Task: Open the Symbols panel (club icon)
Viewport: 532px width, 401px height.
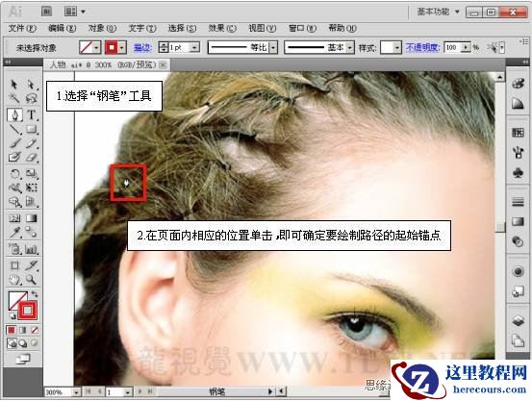Action: click(x=518, y=173)
